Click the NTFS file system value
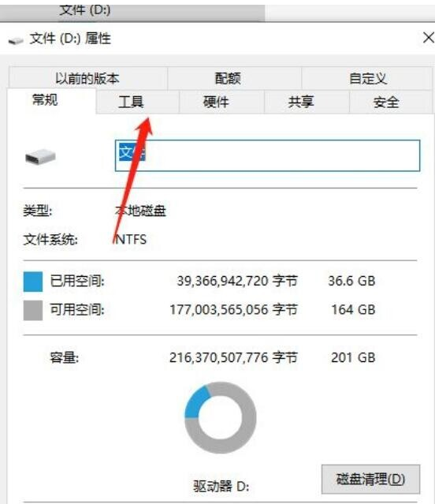The image size is (435, 504). 130,240
